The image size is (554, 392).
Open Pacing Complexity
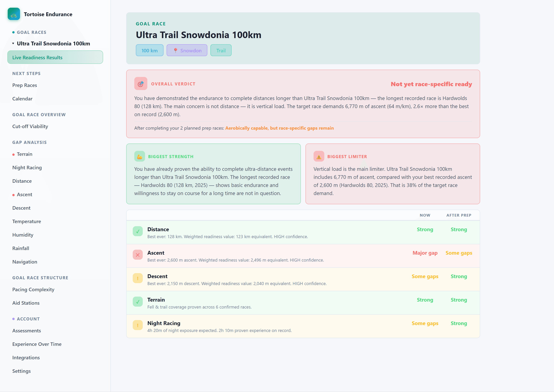pos(33,289)
